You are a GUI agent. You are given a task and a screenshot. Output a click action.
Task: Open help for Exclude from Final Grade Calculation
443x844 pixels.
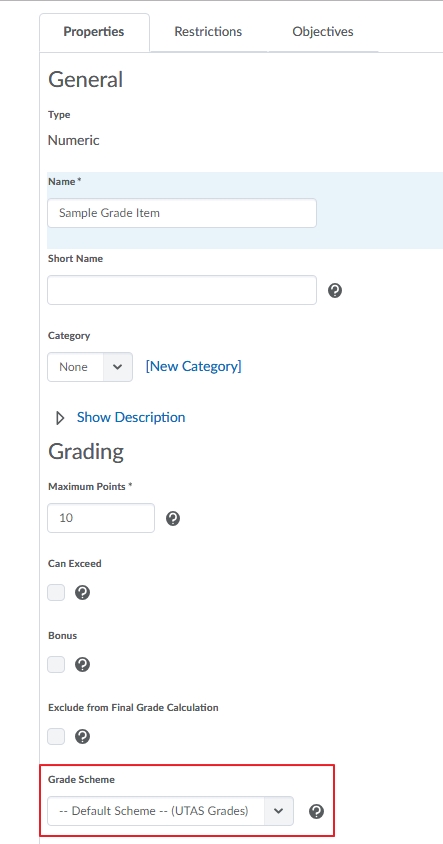coord(82,736)
